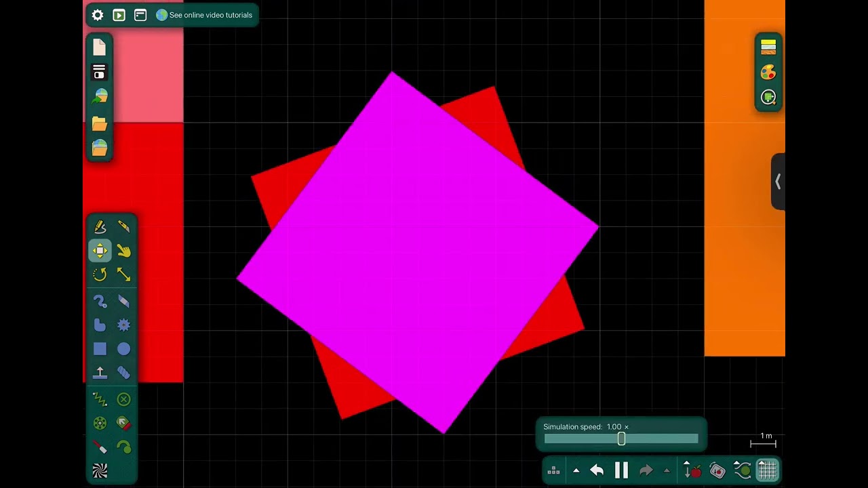Toggle gravity with the apple icon

(692, 470)
